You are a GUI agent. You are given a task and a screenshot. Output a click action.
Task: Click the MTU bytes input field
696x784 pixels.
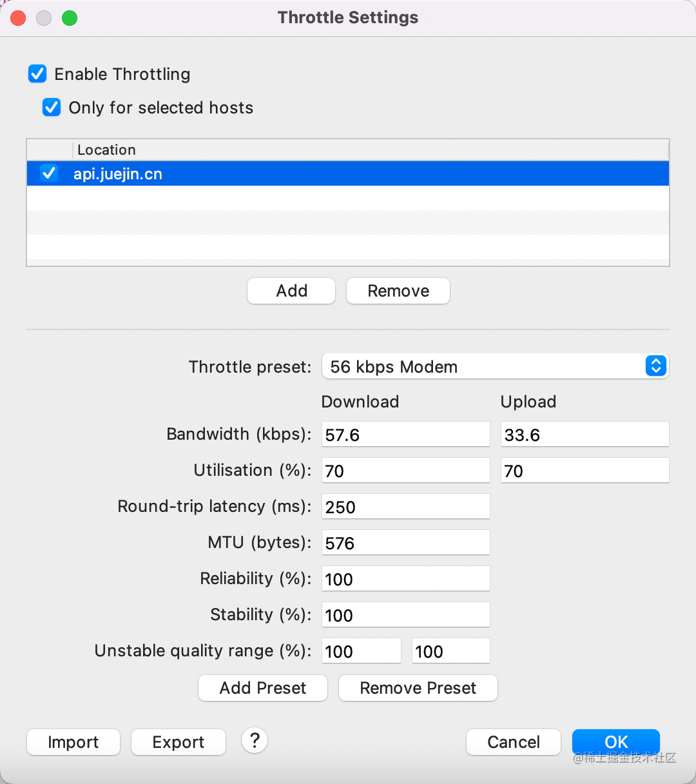click(x=405, y=543)
